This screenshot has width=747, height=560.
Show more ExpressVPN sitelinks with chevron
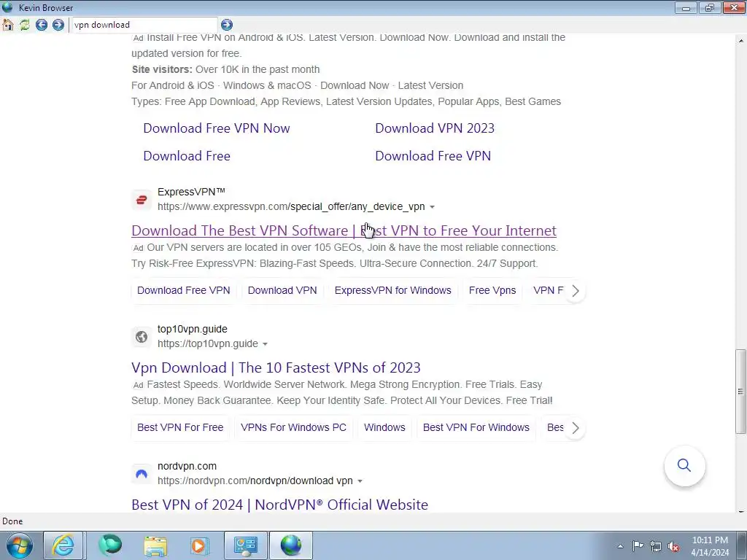(575, 290)
